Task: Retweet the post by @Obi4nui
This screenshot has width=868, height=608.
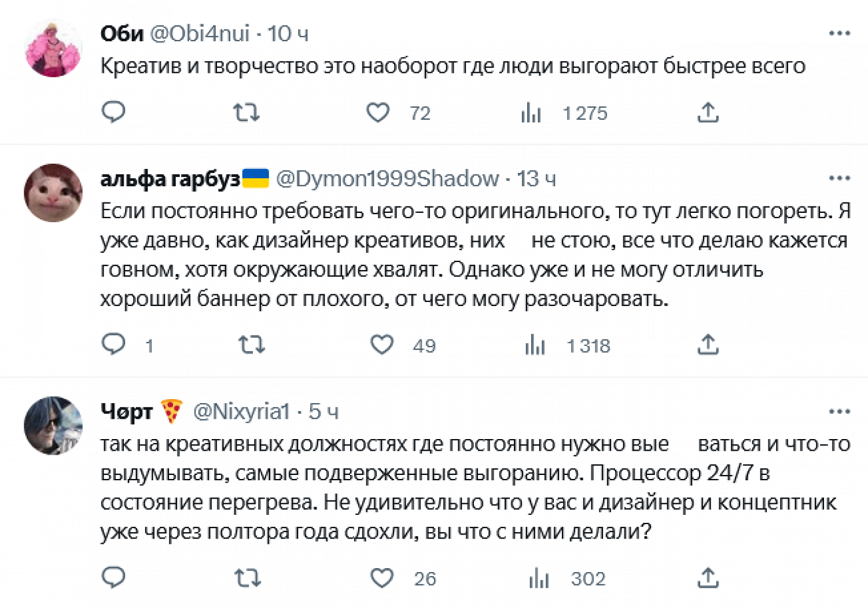Action: (x=246, y=112)
